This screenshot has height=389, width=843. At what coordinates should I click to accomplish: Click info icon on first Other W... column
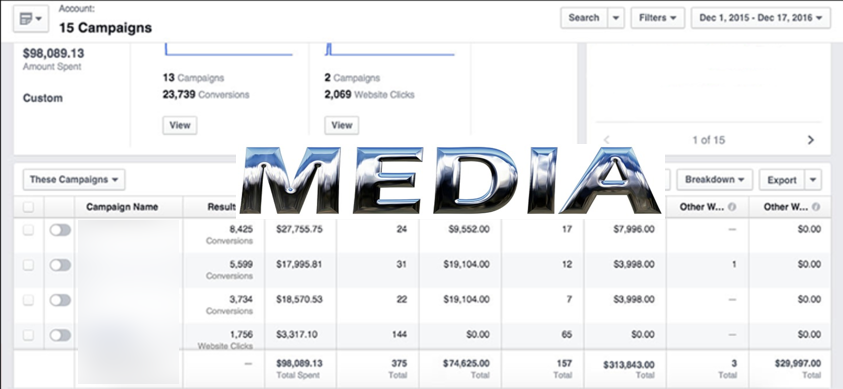732,207
